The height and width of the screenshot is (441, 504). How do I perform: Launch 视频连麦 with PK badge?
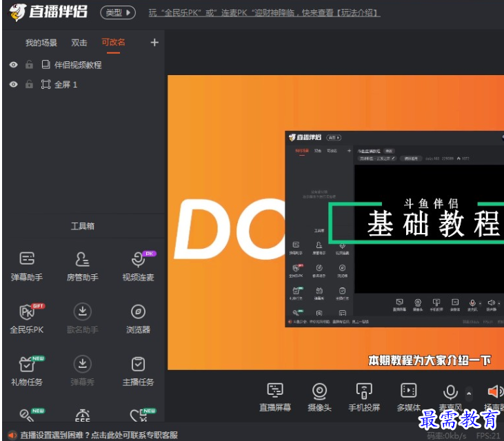[138, 267]
